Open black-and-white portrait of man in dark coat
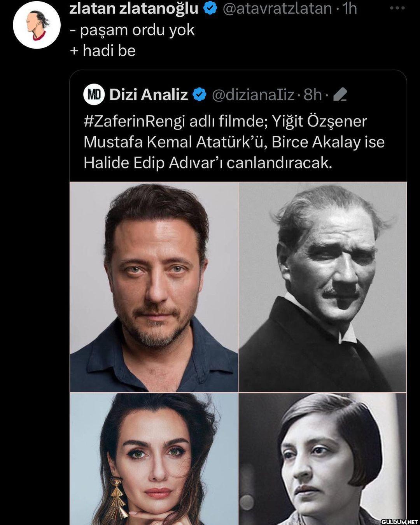The height and width of the screenshot is (525, 420). tap(322, 287)
